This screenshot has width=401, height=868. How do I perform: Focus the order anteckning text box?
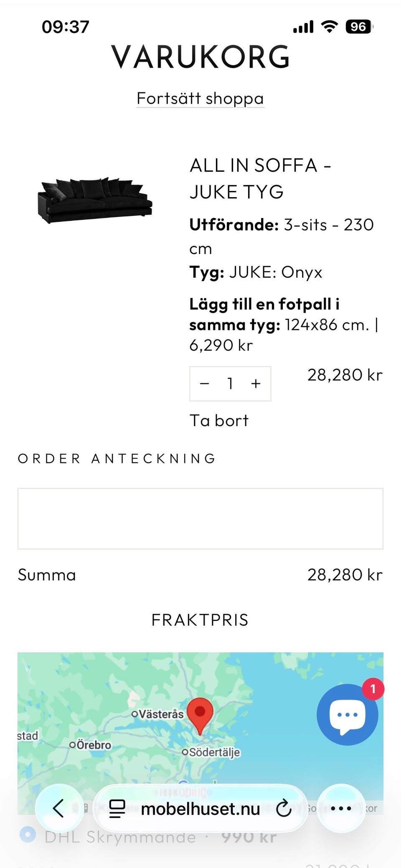coord(200,518)
